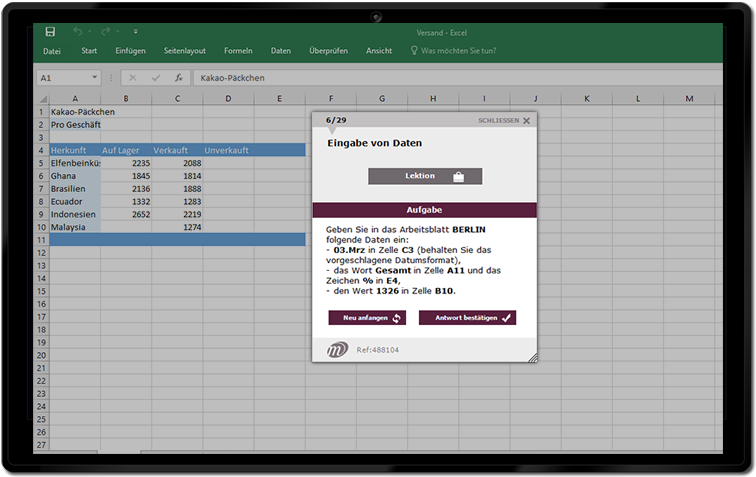The width and height of the screenshot is (756, 477).
Task: Open the Lektion button in the dialog
Action: coord(425,176)
